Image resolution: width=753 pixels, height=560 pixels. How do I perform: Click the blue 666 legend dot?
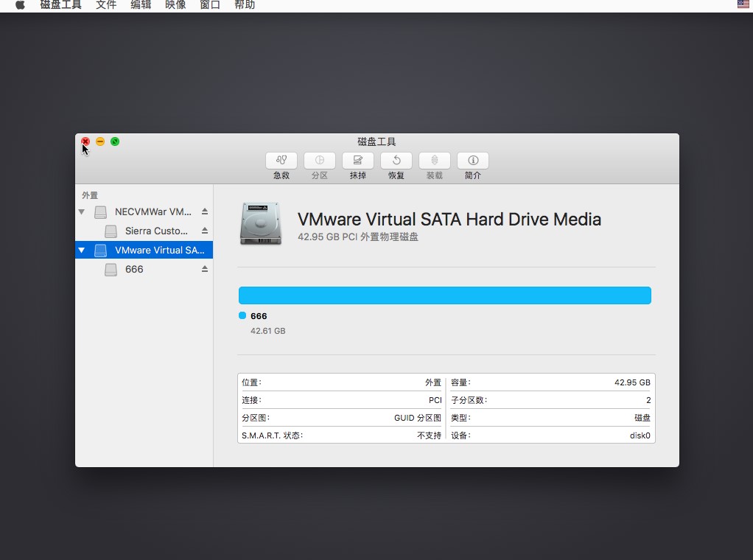[242, 315]
